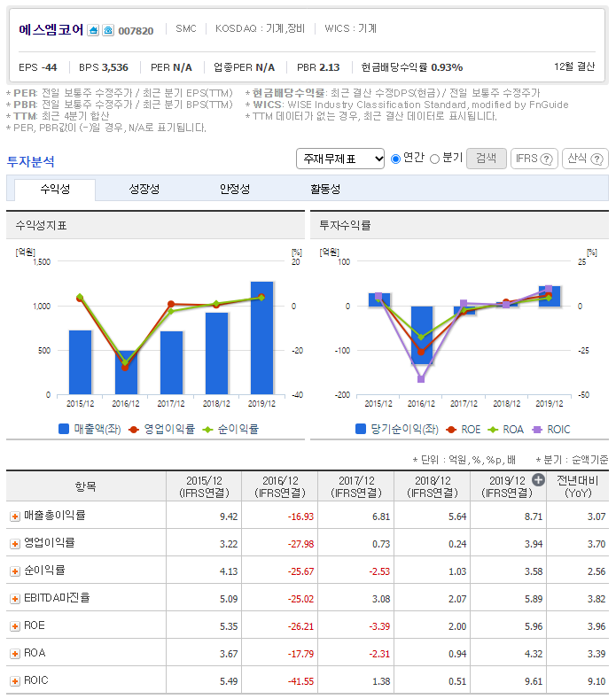Expand the ROIC row details
616x699 pixels.
(15, 681)
